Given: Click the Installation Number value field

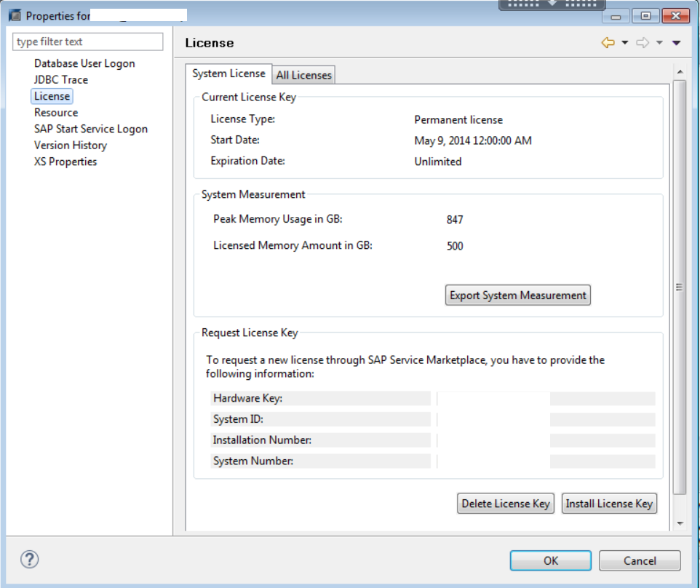Looking at the screenshot, I should coord(546,440).
